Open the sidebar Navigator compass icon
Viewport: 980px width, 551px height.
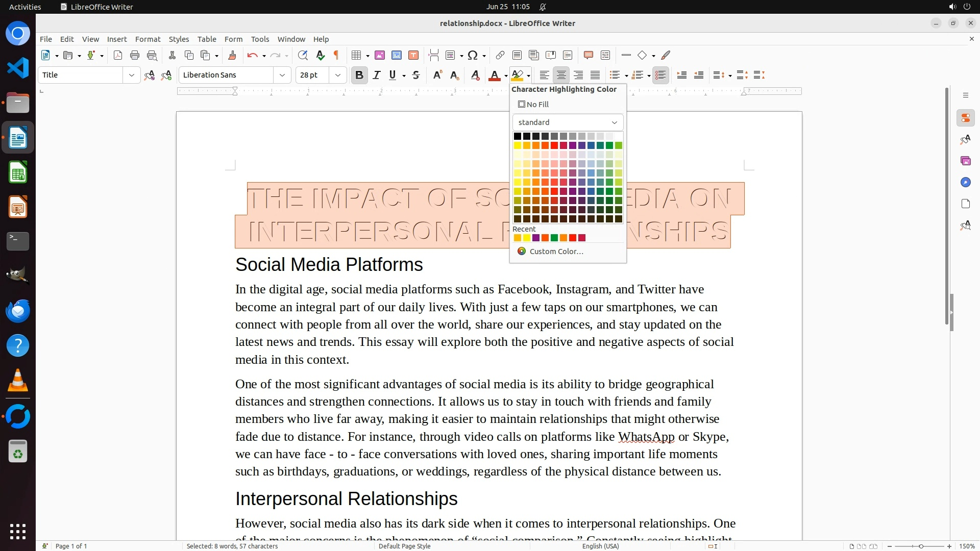tap(965, 183)
